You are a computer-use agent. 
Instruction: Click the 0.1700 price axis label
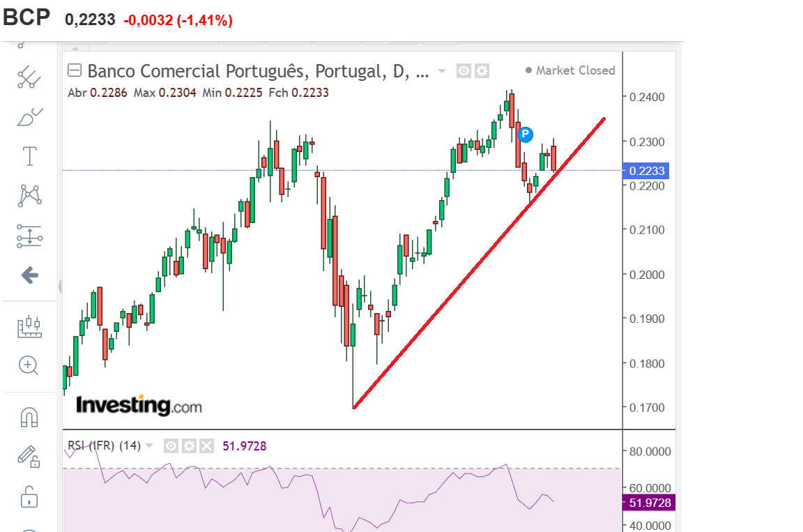point(647,408)
